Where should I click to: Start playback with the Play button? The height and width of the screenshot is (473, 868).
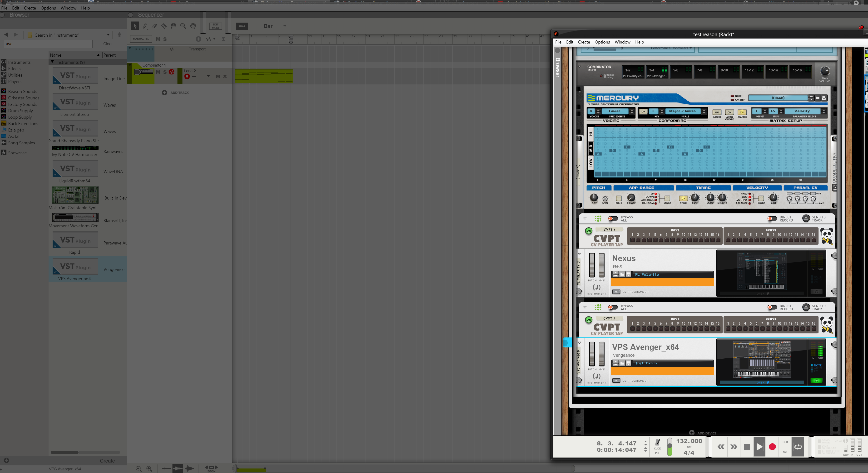pyautogui.click(x=759, y=447)
